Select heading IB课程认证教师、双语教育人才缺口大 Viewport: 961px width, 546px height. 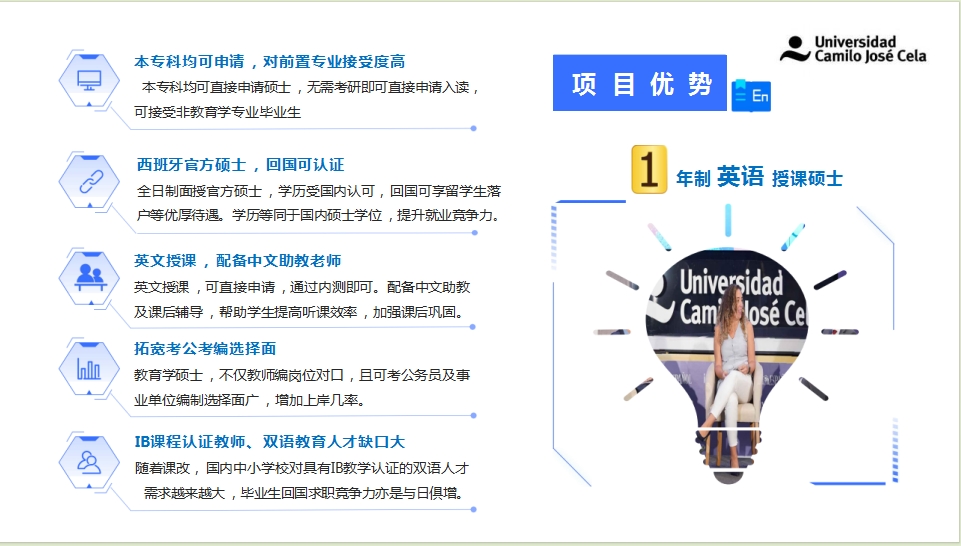(270, 442)
